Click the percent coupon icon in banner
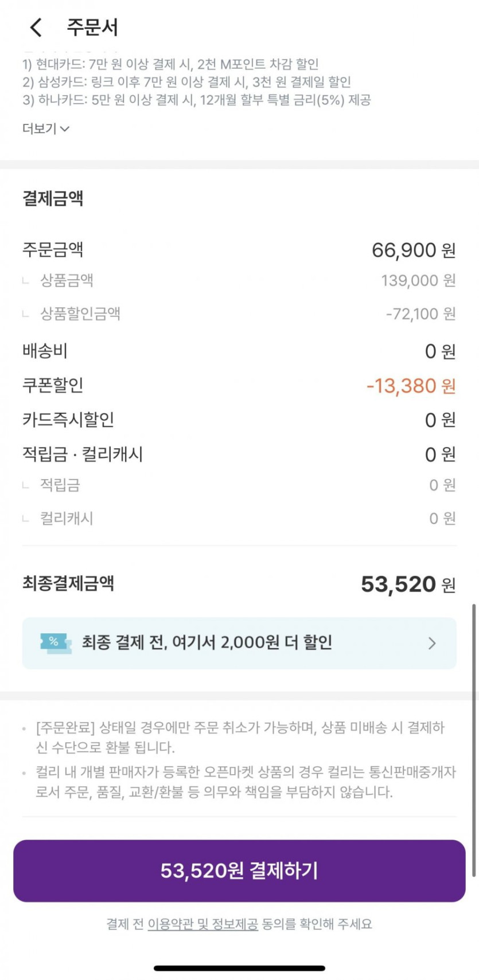479x980 pixels. click(x=56, y=643)
